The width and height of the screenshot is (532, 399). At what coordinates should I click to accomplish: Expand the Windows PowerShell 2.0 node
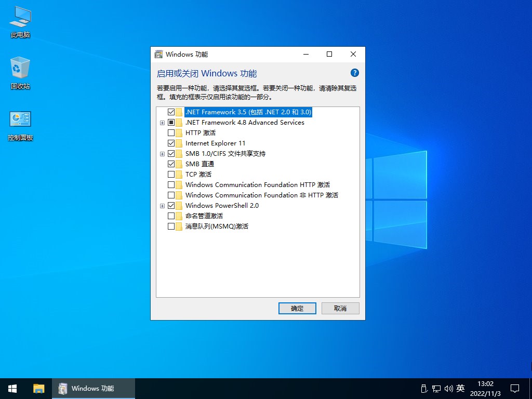pos(162,206)
